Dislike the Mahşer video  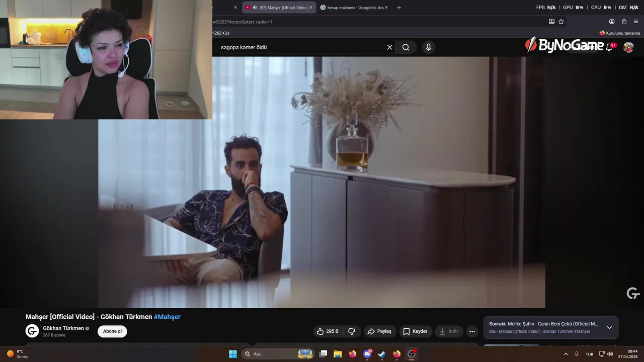click(352, 331)
